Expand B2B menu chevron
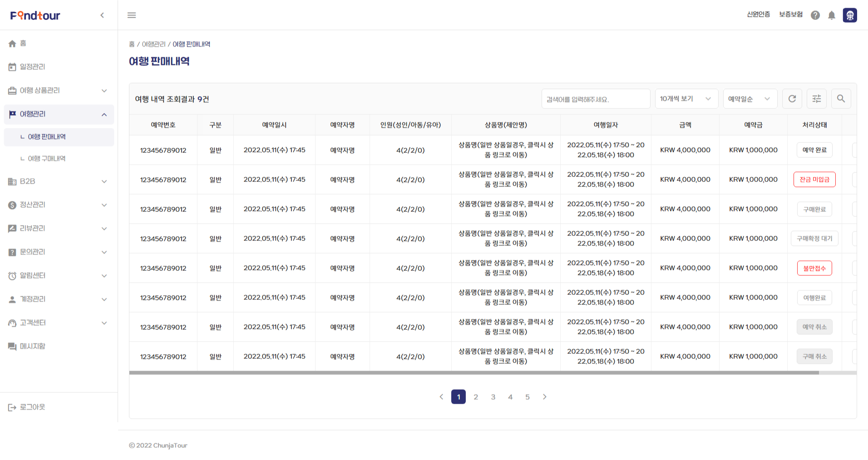 click(x=104, y=181)
